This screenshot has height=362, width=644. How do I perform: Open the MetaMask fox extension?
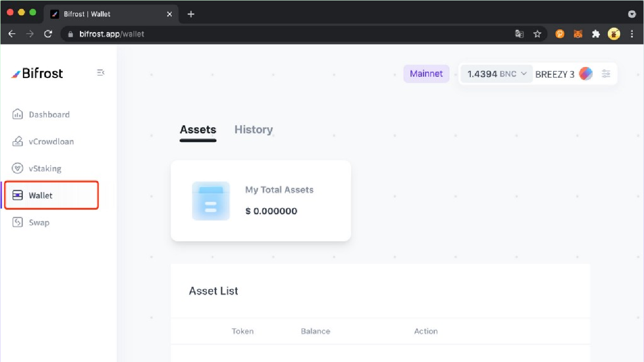pos(578,34)
